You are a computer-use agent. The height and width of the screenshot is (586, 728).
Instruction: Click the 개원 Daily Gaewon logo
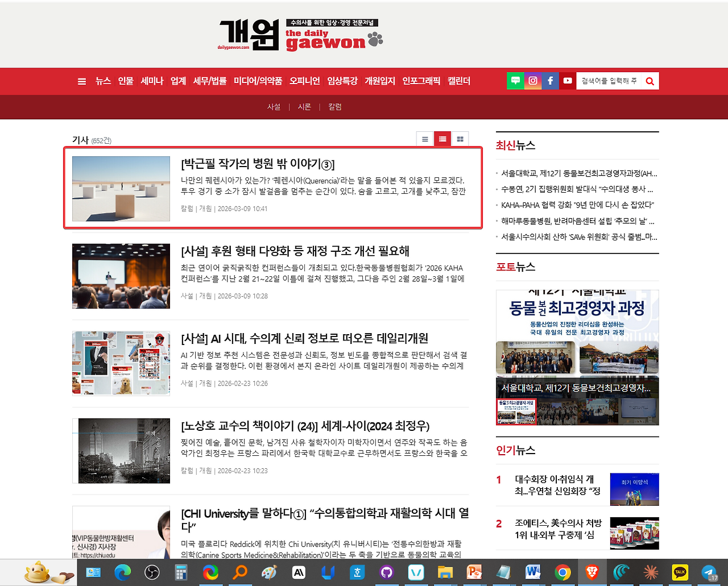pos(300,35)
